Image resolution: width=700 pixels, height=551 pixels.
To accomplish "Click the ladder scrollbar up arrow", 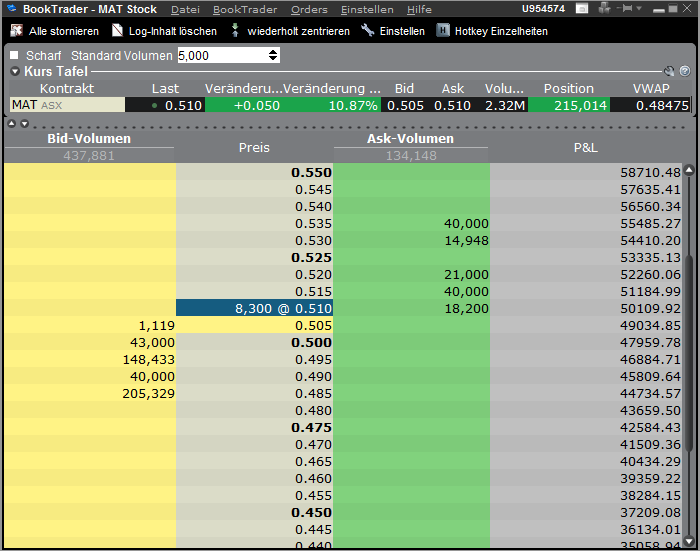I will 689,170.
